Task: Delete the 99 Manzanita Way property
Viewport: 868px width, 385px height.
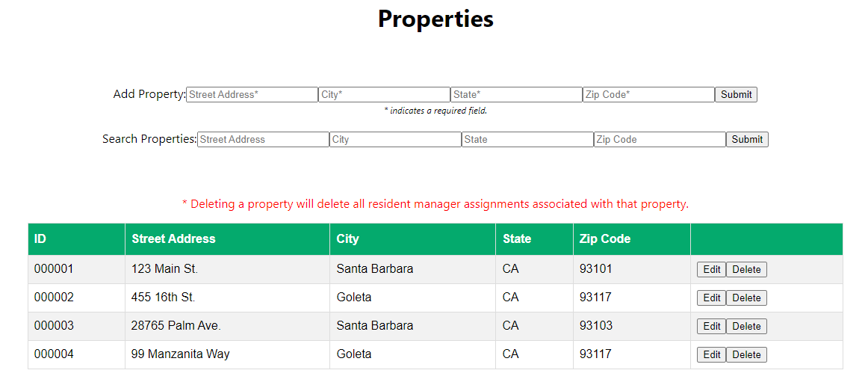Action: (746, 355)
